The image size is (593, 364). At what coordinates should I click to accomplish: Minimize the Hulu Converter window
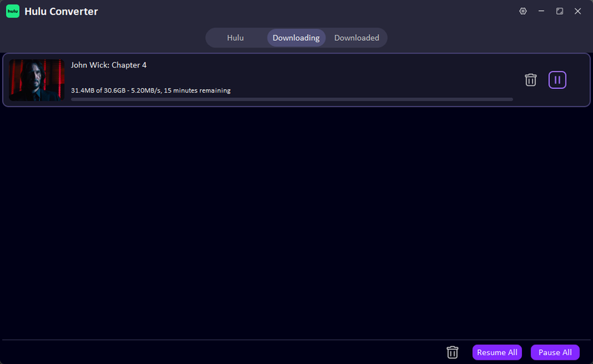pos(541,11)
